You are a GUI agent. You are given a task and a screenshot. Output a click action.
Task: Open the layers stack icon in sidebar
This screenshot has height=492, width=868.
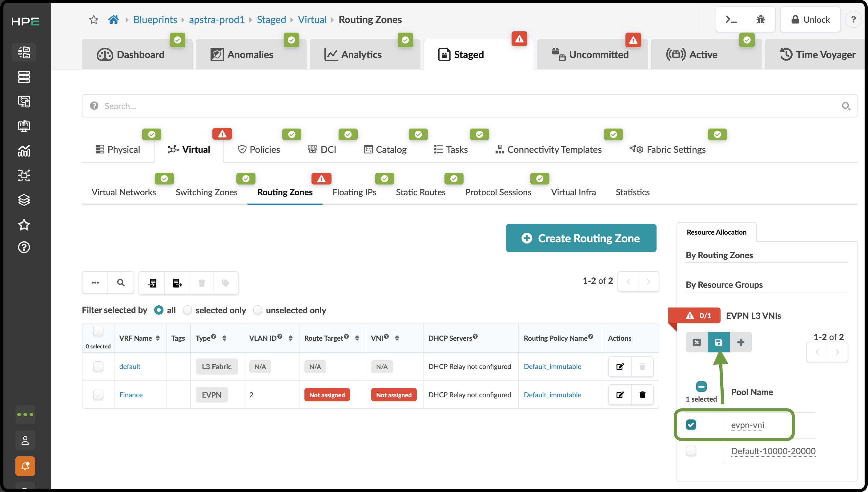[24, 200]
